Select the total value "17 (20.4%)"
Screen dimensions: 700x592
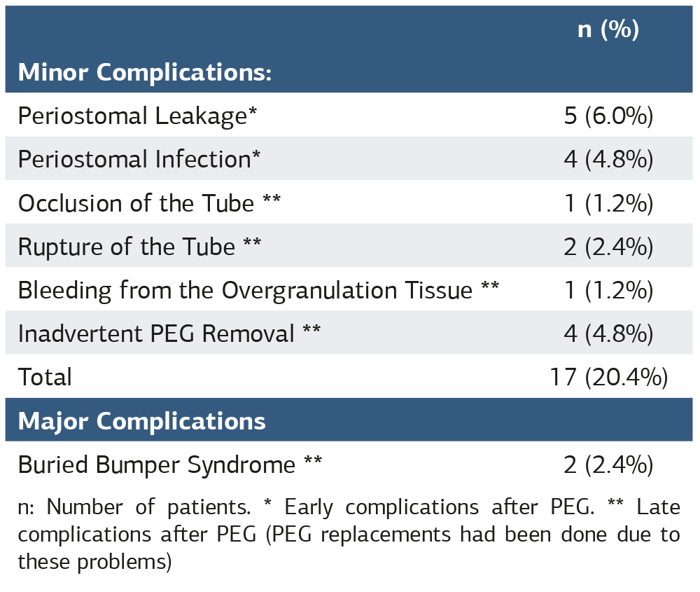[608, 377]
